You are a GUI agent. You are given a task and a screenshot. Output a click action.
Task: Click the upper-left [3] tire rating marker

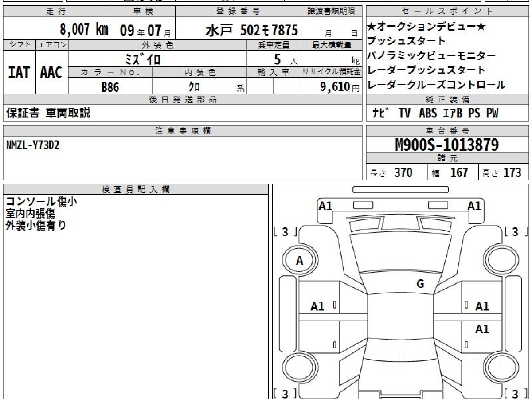click(x=285, y=231)
